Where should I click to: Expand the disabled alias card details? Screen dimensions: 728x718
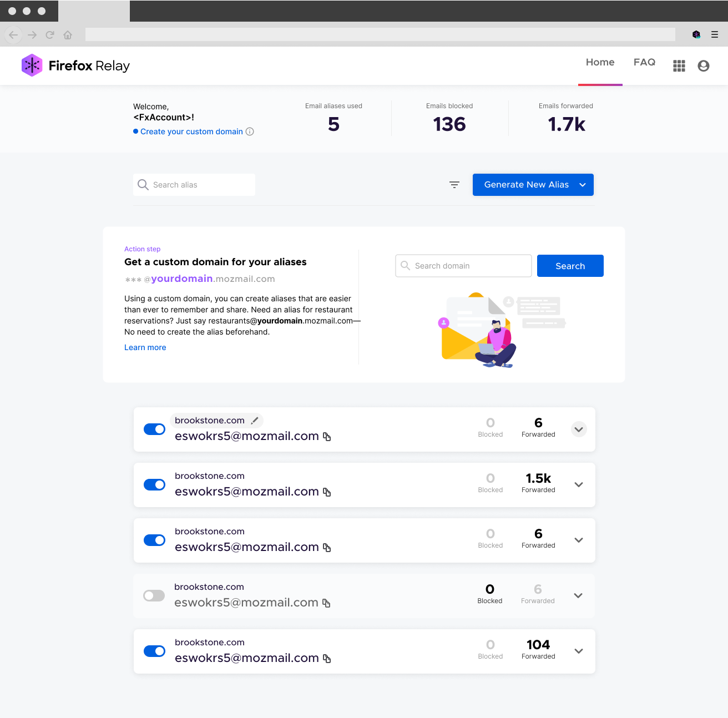[x=578, y=596]
